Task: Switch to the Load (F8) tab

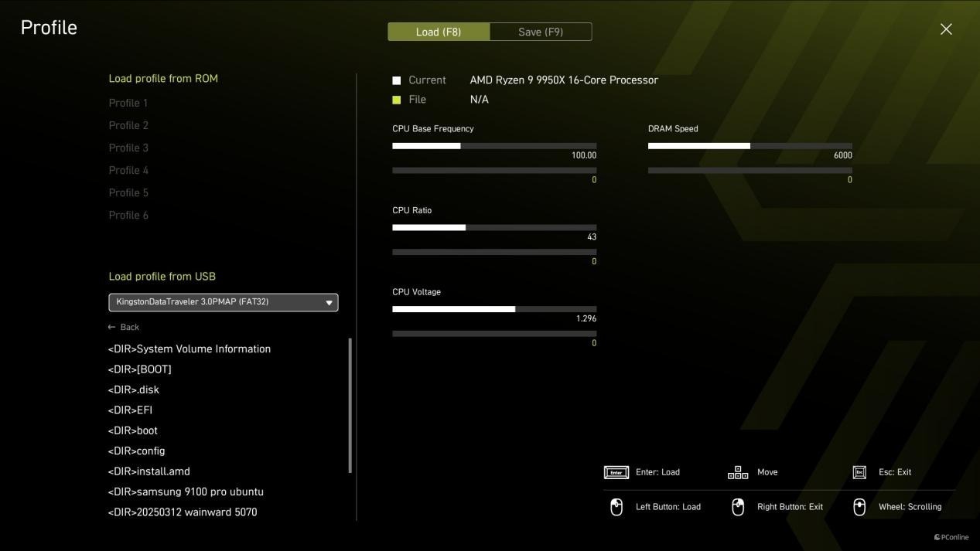Action: click(439, 32)
